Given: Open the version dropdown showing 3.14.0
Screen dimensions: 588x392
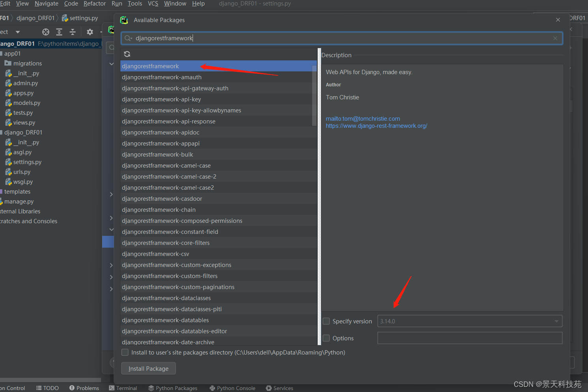Looking at the screenshot, I should pos(556,321).
